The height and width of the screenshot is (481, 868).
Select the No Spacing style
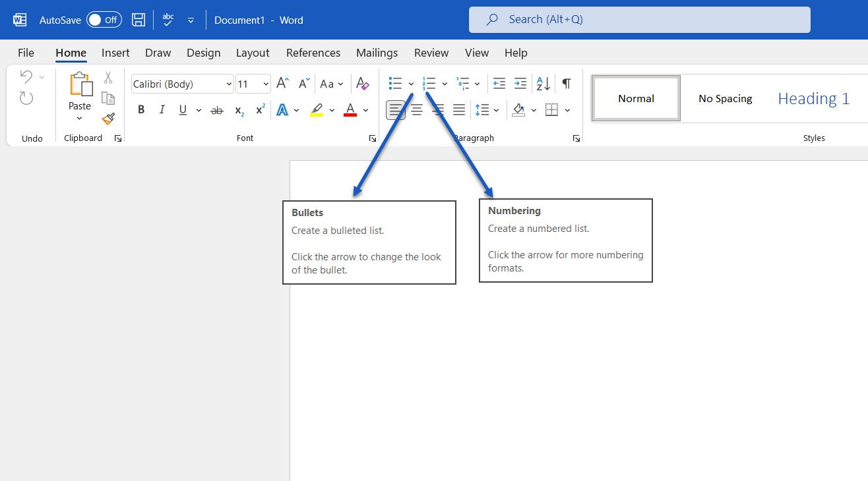tap(725, 98)
